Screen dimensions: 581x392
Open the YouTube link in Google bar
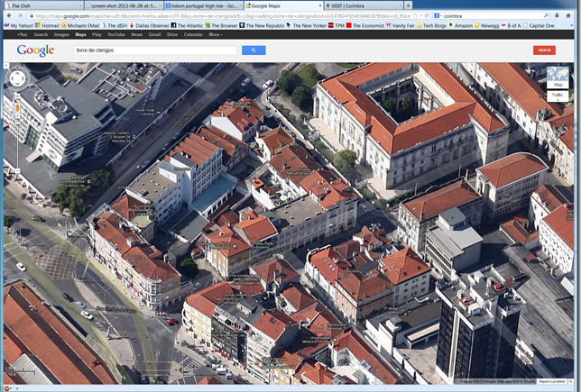click(x=115, y=34)
